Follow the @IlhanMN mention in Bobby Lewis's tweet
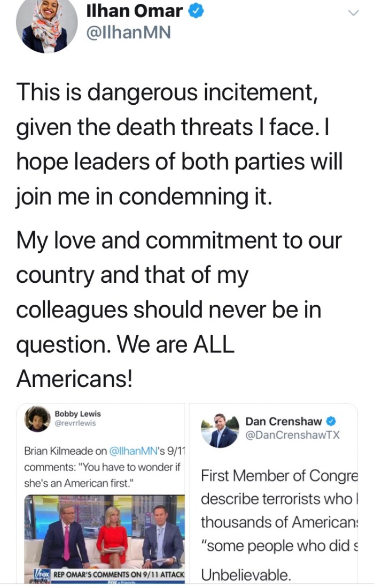Viewport: 374px width, 588px height. [135, 451]
